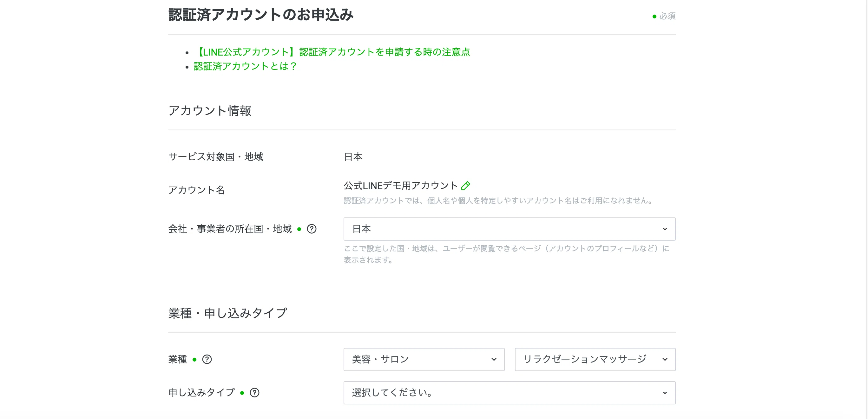Open help icon next to 申し込みタイプ

(254, 393)
